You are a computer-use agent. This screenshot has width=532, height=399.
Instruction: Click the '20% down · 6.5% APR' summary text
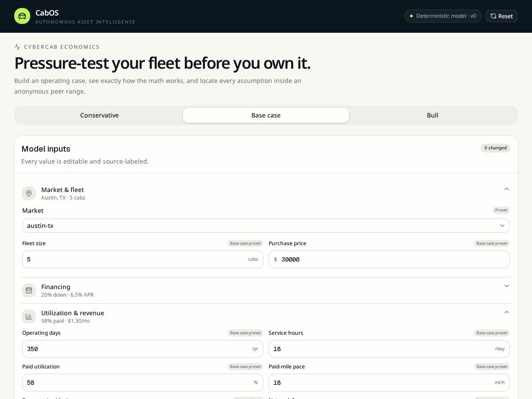tap(67, 295)
